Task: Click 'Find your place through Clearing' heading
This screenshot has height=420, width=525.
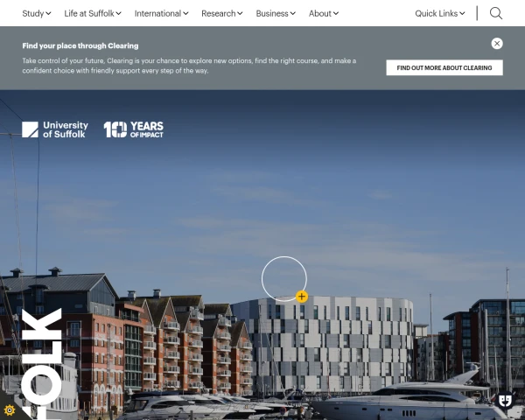Action: click(x=80, y=45)
